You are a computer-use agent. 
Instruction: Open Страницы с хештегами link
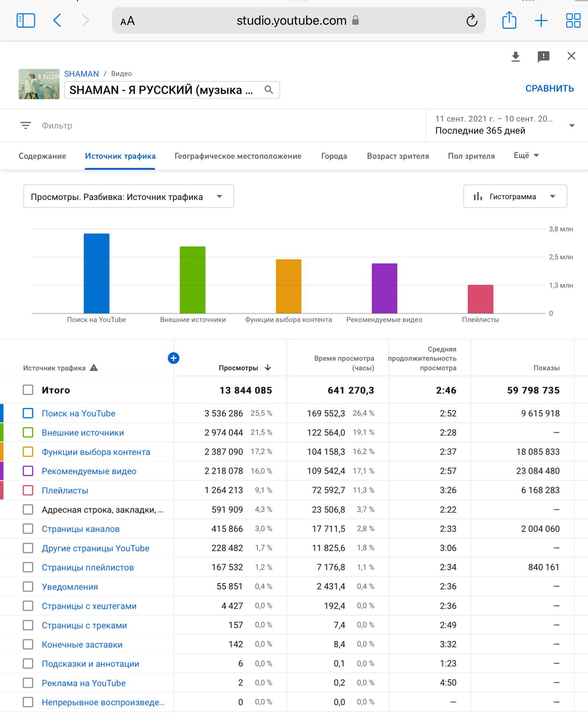tap(89, 606)
